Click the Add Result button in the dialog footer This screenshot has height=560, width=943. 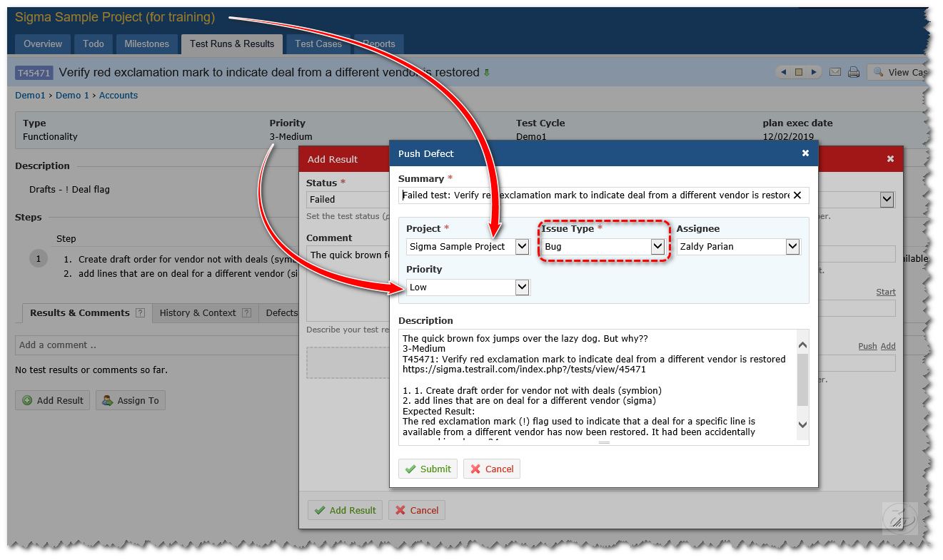click(345, 510)
